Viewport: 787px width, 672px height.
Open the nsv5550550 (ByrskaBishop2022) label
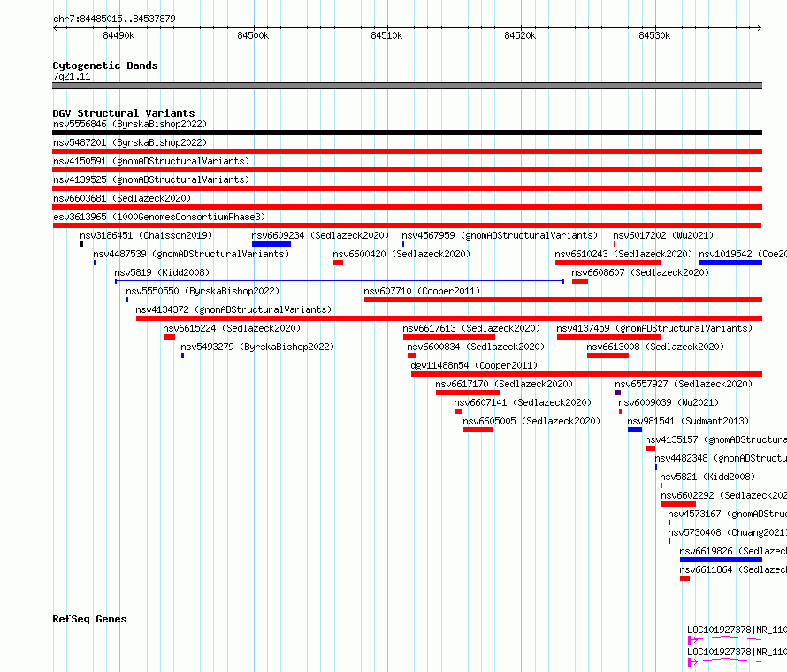202,291
